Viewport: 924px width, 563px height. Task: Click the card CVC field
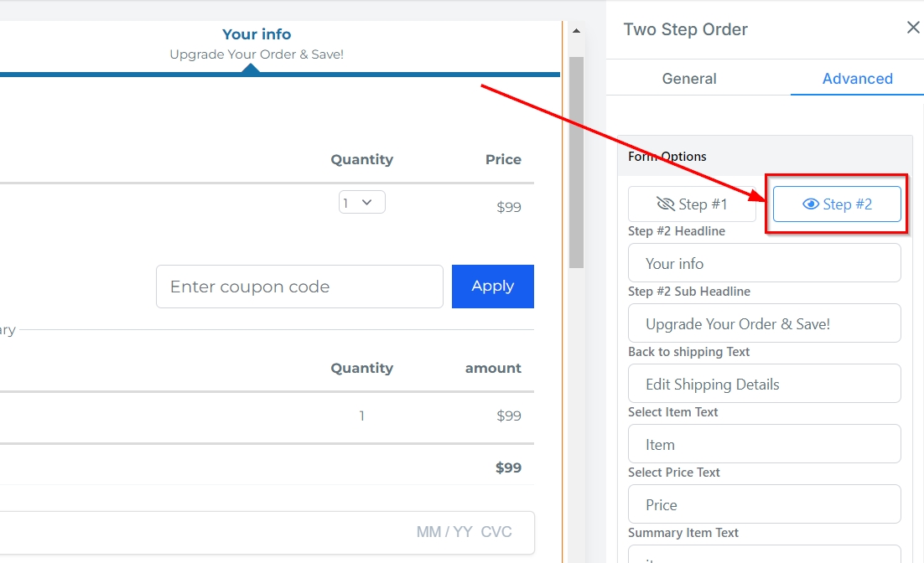[496, 532]
